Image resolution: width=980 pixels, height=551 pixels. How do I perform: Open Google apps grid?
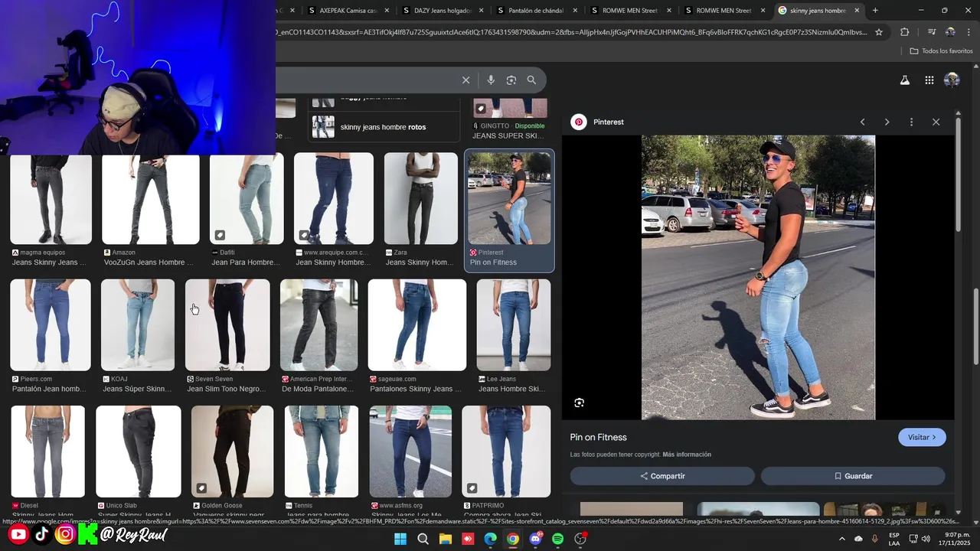click(929, 80)
